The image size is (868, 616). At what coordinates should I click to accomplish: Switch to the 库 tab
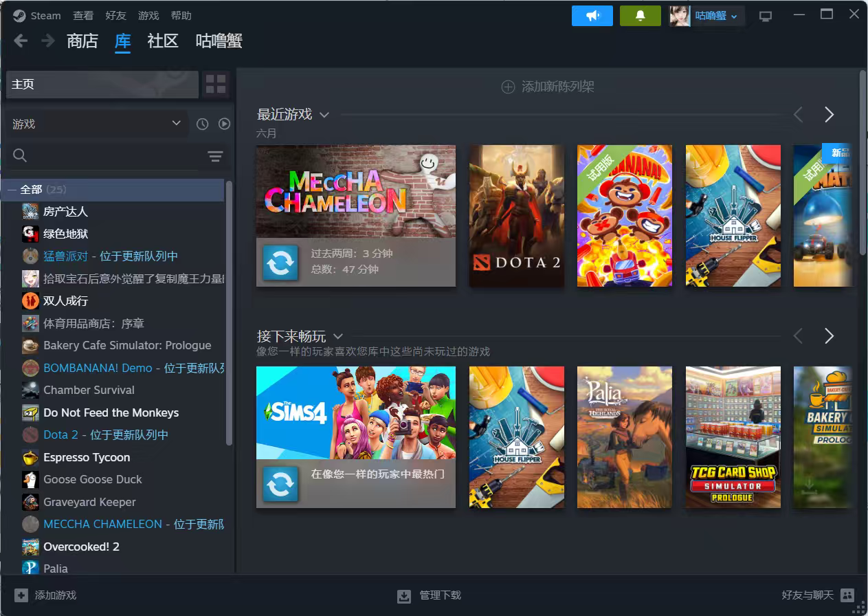point(122,41)
